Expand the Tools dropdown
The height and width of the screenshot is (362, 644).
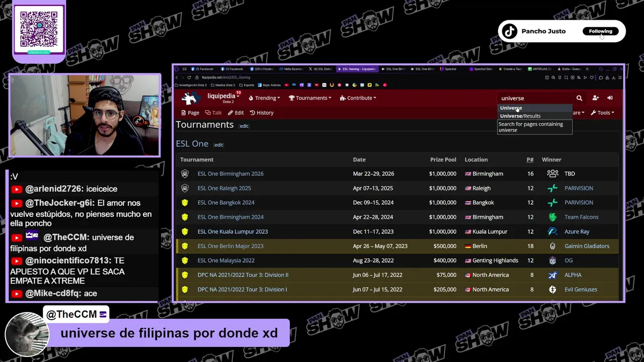[x=602, y=113]
